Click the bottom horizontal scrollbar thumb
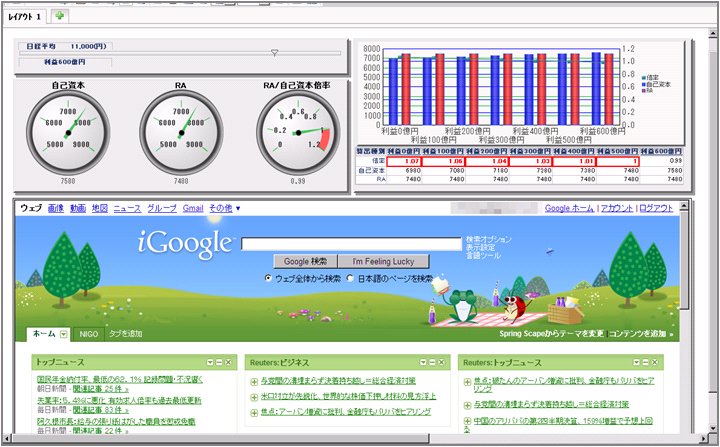The image size is (720, 447). click(220, 439)
